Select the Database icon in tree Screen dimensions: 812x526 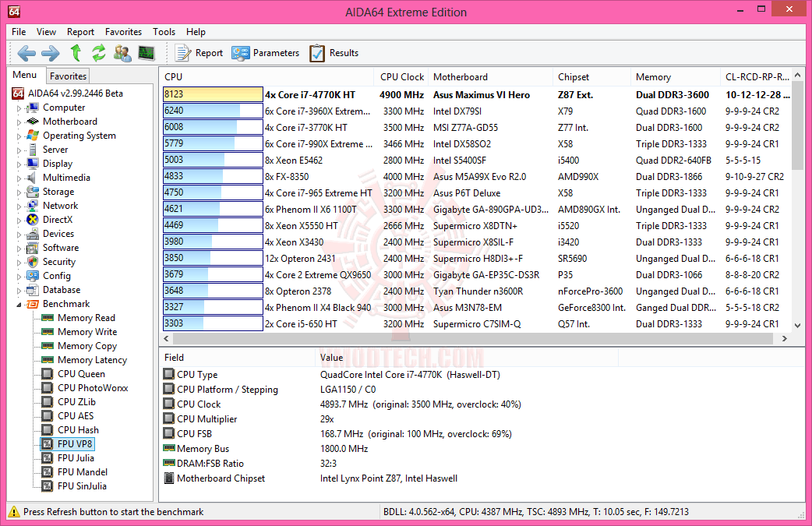[33, 289]
